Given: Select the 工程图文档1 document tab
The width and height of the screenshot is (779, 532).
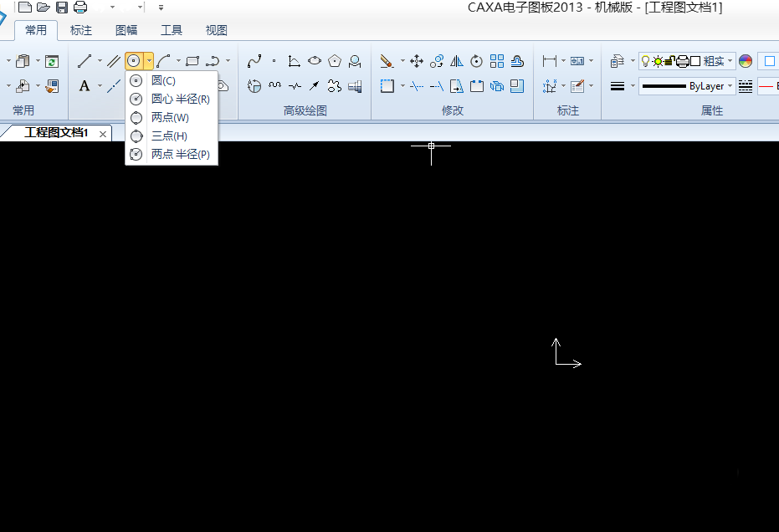Looking at the screenshot, I should tap(56, 133).
